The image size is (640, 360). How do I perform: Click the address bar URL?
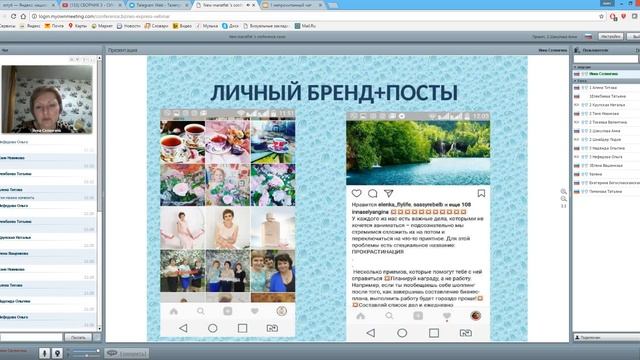[104, 16]
